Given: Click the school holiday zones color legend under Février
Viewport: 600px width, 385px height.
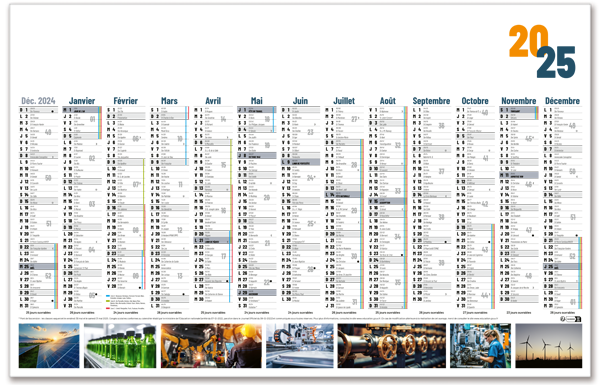Looking at the screenshot, I should pos(126,302).
